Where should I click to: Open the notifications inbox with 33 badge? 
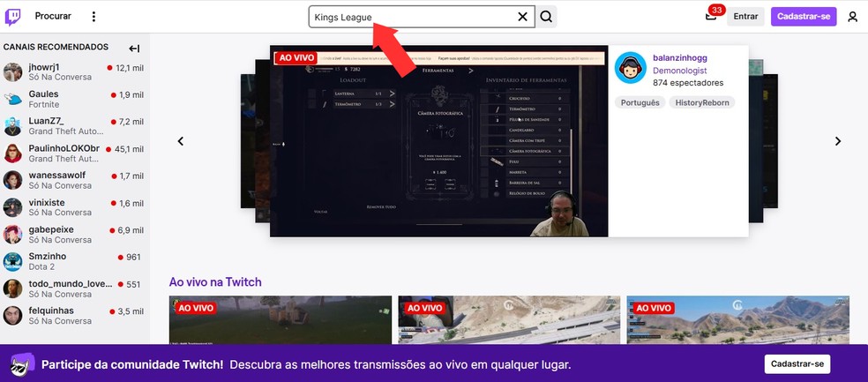(x=711, y=16)
